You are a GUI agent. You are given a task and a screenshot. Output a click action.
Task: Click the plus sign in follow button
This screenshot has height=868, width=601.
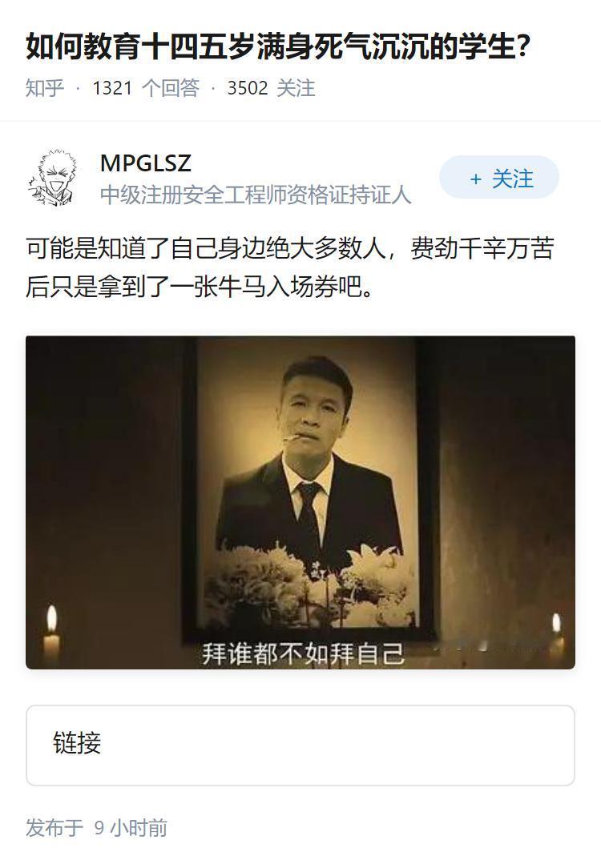[475, 179]
